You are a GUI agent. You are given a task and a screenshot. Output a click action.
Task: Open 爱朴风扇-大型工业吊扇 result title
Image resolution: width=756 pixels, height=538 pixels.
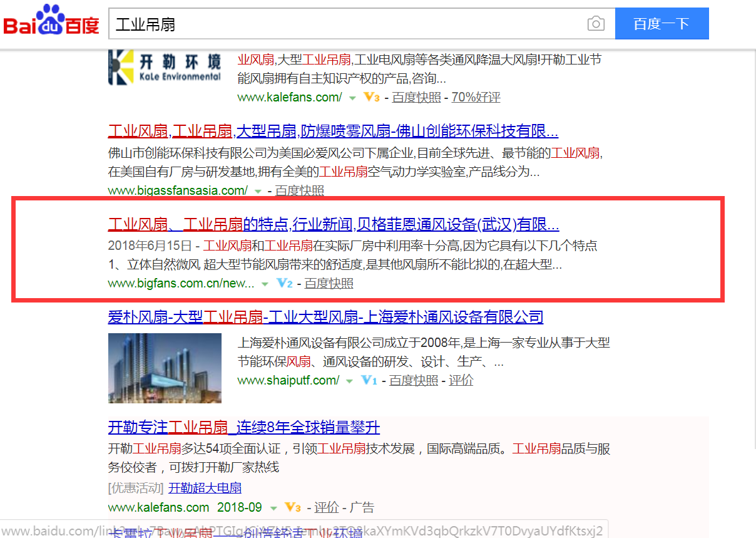[x=325, y=317]
